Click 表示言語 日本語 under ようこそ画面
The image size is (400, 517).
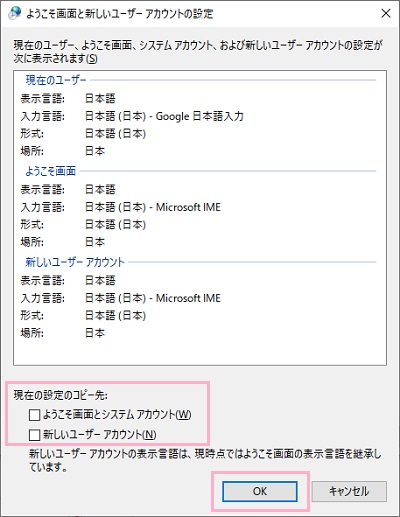coord(100,190)
